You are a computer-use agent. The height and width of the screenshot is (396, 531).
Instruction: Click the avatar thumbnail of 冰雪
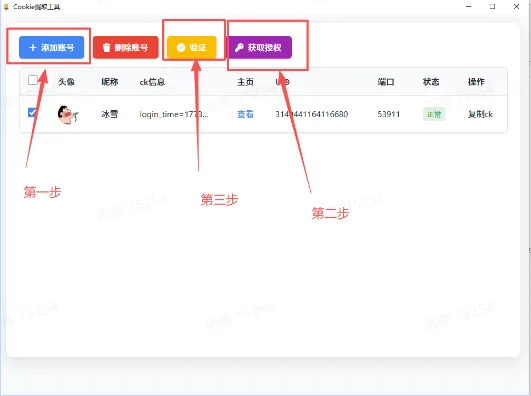[68, 114]
